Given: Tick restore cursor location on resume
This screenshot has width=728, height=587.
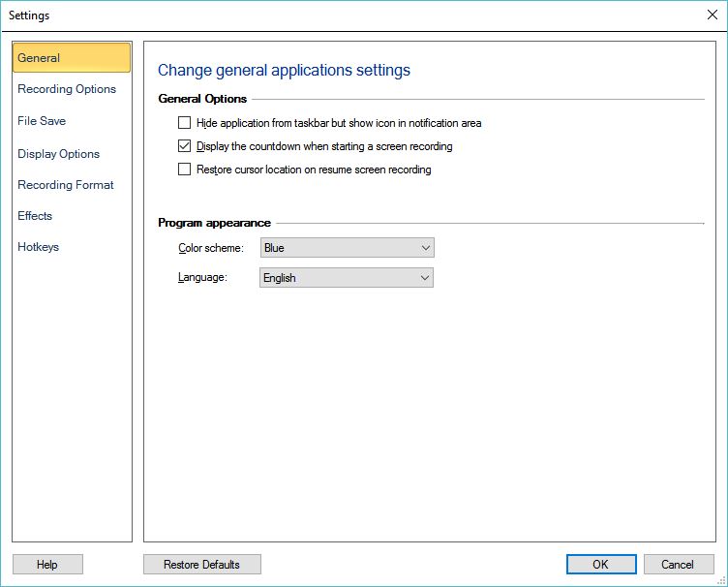Looking at the screenshot, I should click(x=185, y=170).
